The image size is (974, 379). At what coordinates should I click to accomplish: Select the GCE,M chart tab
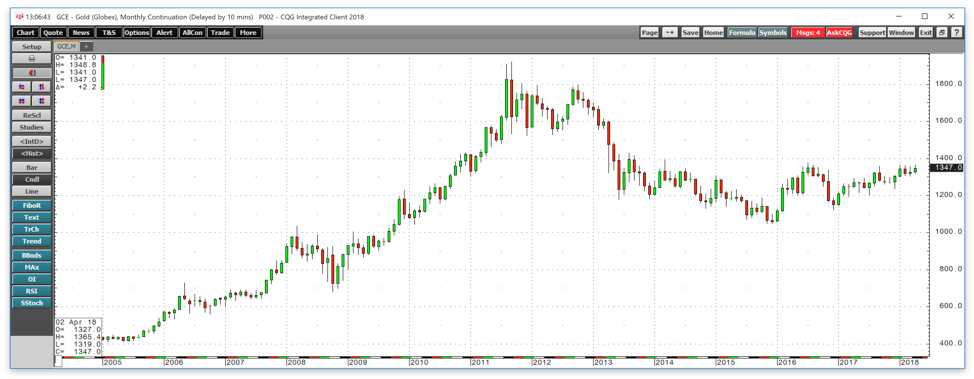67,47
